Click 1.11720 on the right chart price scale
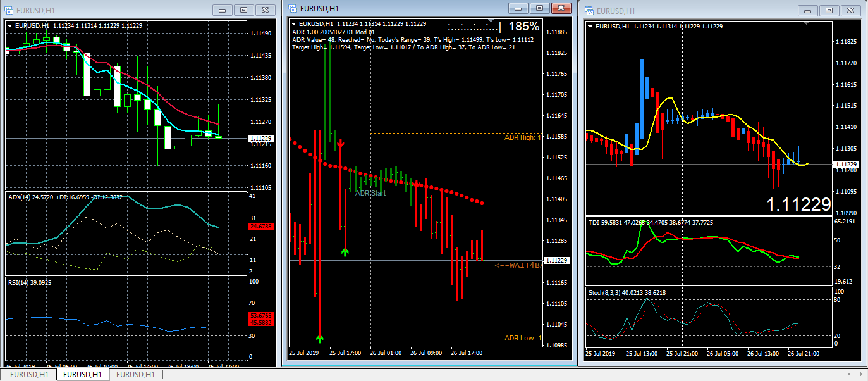This screenshot has height=381, width=868. click(x=847, y=63)
